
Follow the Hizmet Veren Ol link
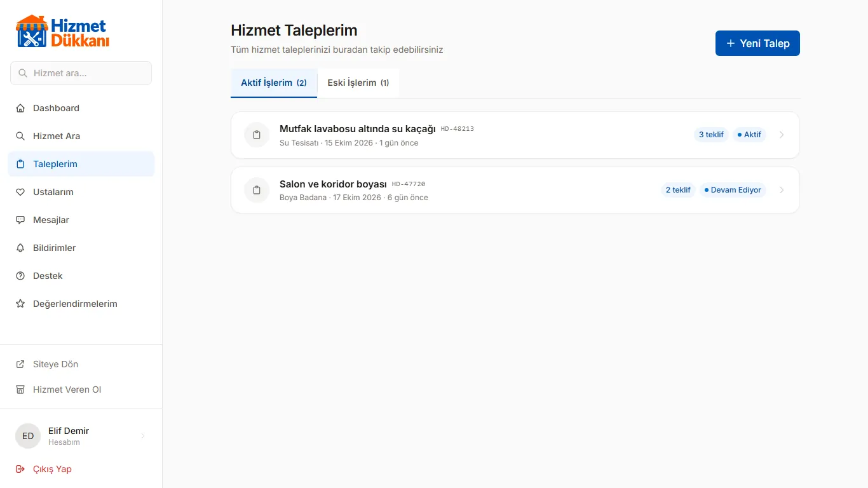coord(81,390)
